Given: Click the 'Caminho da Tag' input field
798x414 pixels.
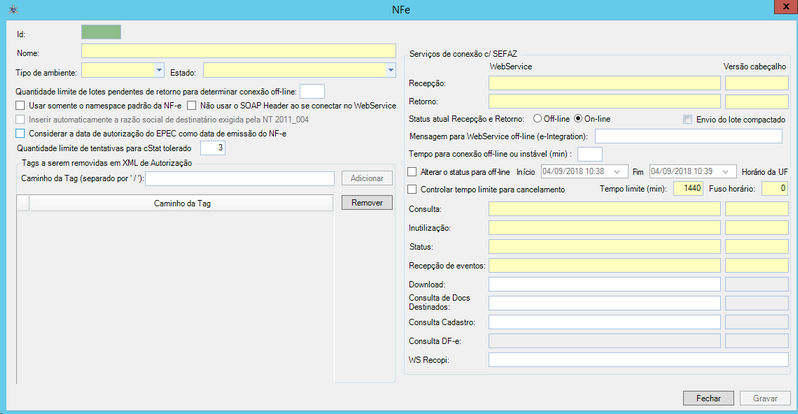Looking at the screenshot, I should coord(239,178).
